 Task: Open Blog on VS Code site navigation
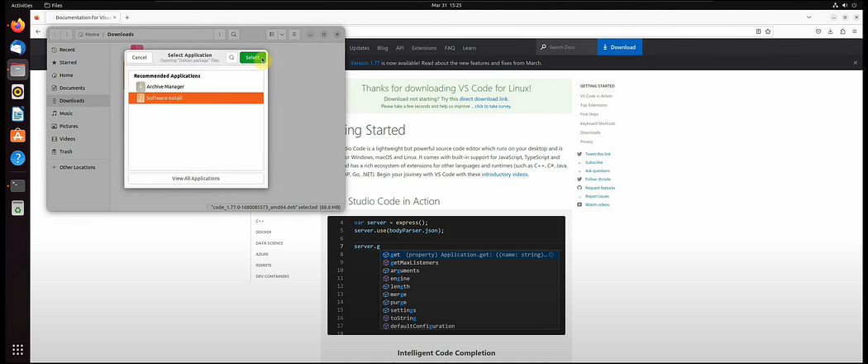click(x=383, y=48)
